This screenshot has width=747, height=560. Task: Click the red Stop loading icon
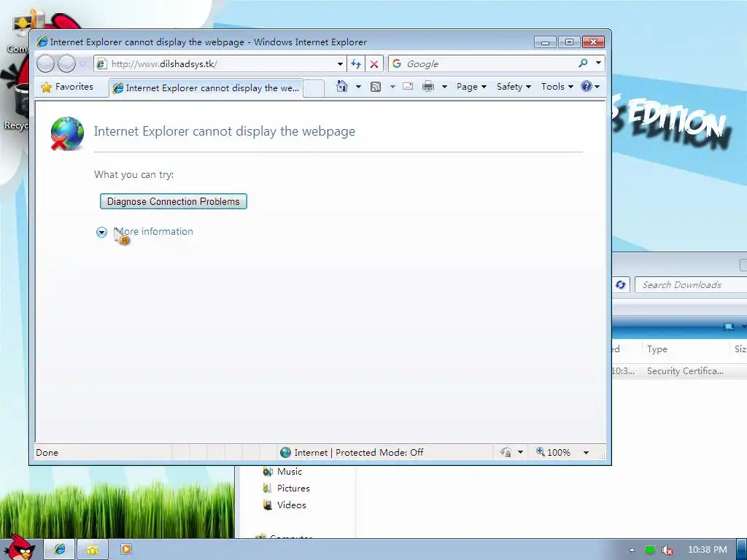click(374, 64)
